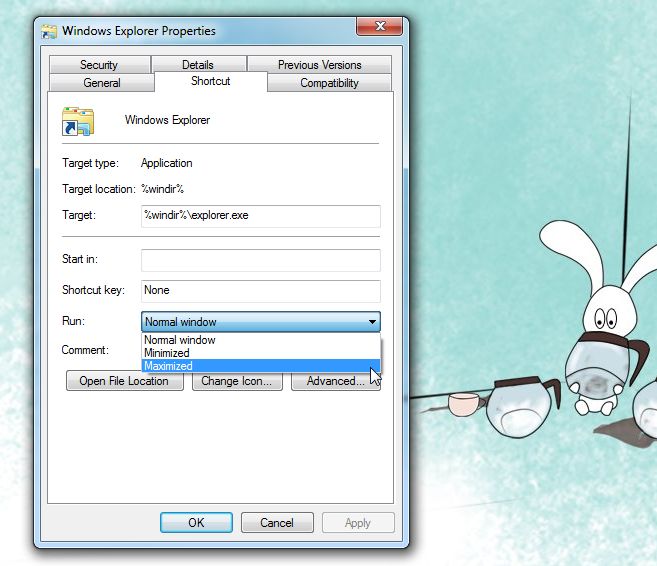Confirm the dialog with OK
Screen dimensions: 657x566
point(196,522)
